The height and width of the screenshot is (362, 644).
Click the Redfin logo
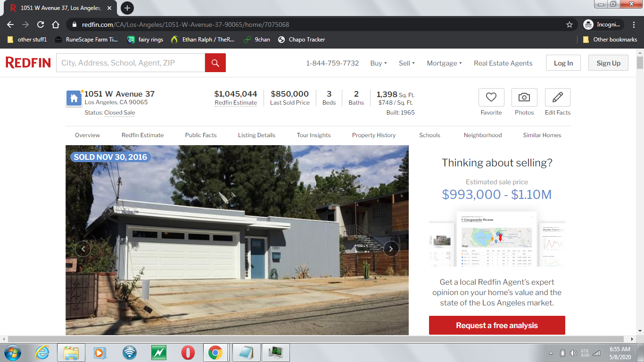click(x=28, y=63)
